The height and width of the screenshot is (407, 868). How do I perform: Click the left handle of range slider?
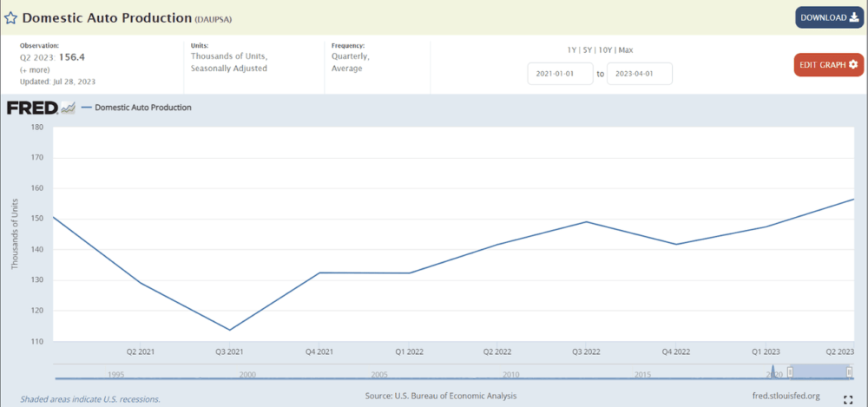point(791,372)
